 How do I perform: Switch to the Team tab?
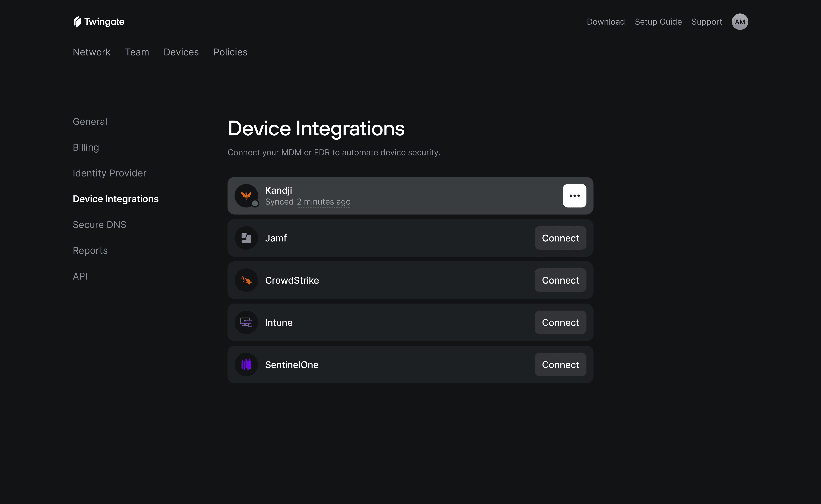[x=137, y=52]
